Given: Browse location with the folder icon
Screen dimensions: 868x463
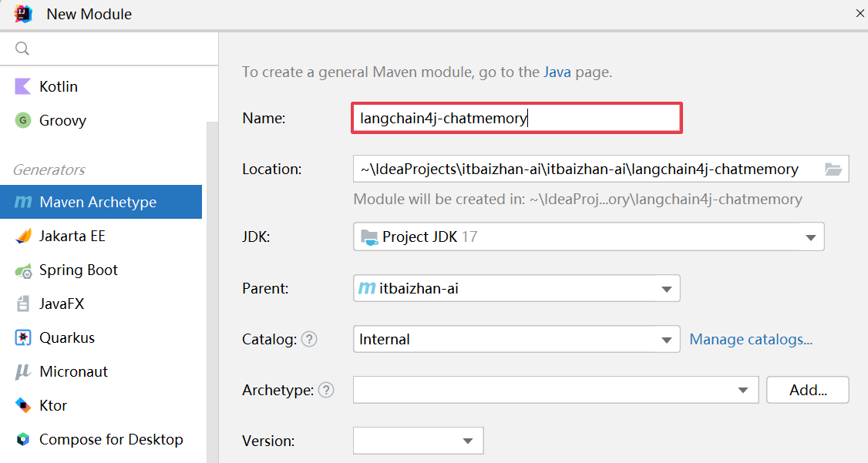Looking at the screenshot, I should 833,169.
